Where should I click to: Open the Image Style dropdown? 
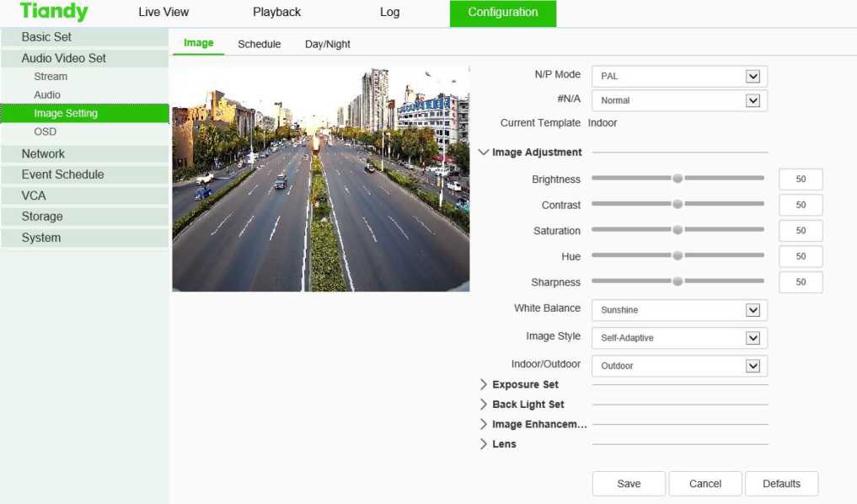(678, 338)
